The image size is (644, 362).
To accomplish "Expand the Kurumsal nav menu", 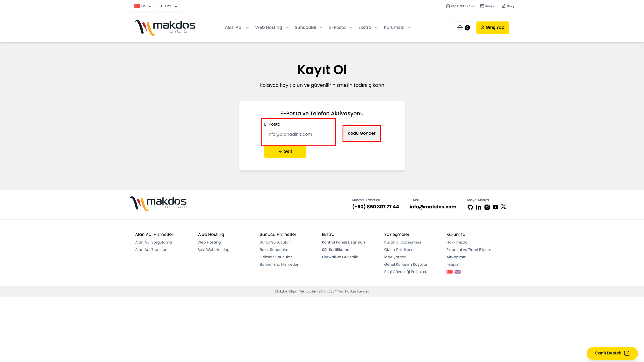I will coord(397,27).
